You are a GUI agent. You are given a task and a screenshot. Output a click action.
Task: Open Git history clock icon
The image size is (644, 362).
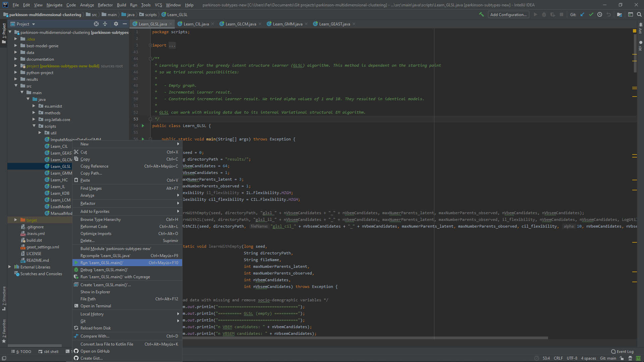tap(600, 14)
